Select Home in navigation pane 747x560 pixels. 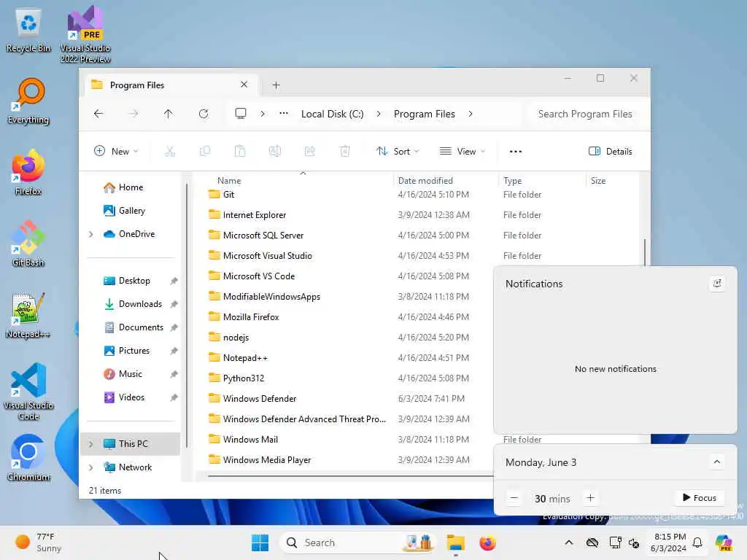[131, 187]
